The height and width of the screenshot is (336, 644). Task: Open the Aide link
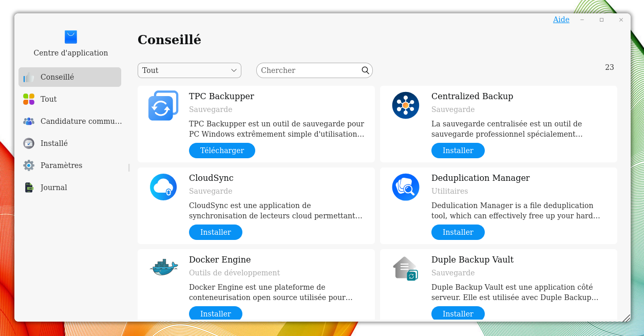pos(561,20)
